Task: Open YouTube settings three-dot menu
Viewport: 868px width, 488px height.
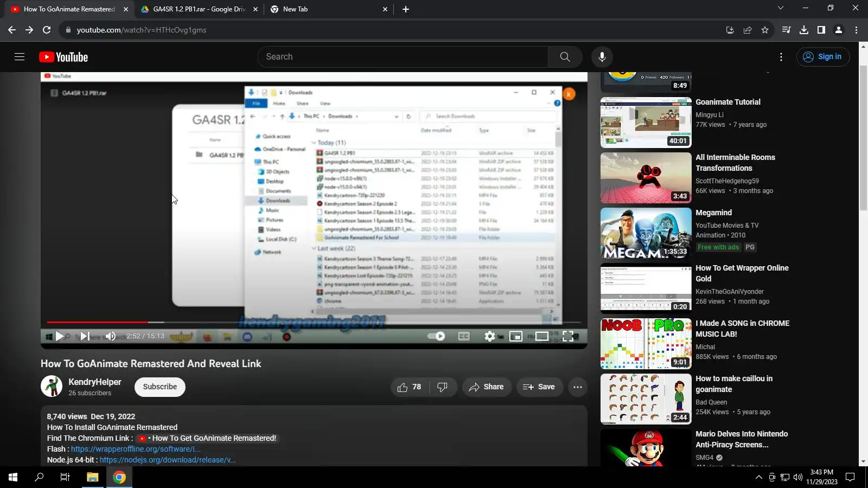Action: pyautogui.click(x=781, y=57)
